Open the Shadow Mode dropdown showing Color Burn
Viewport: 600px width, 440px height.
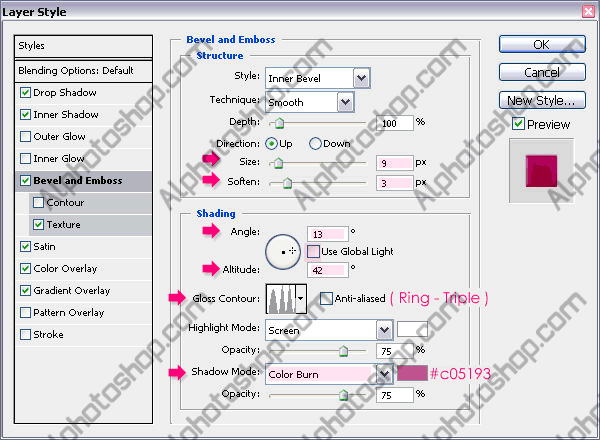point(329,374)
